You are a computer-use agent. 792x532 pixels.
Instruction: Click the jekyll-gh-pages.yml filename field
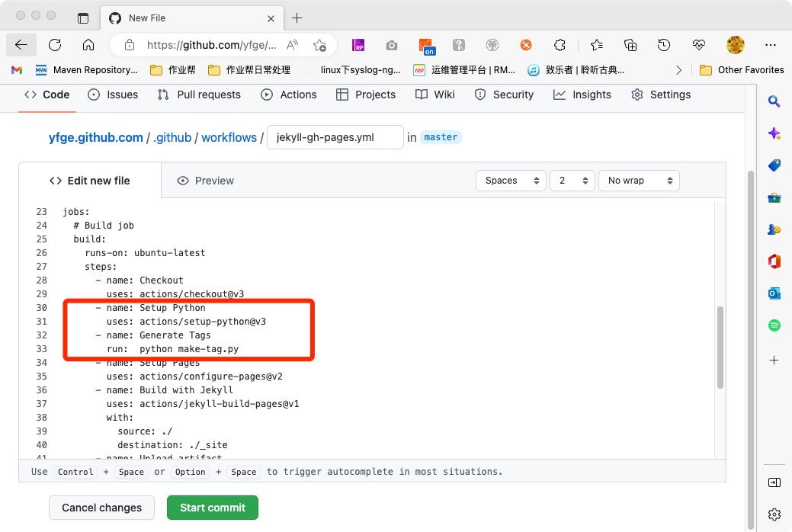(x=335, y=137)
